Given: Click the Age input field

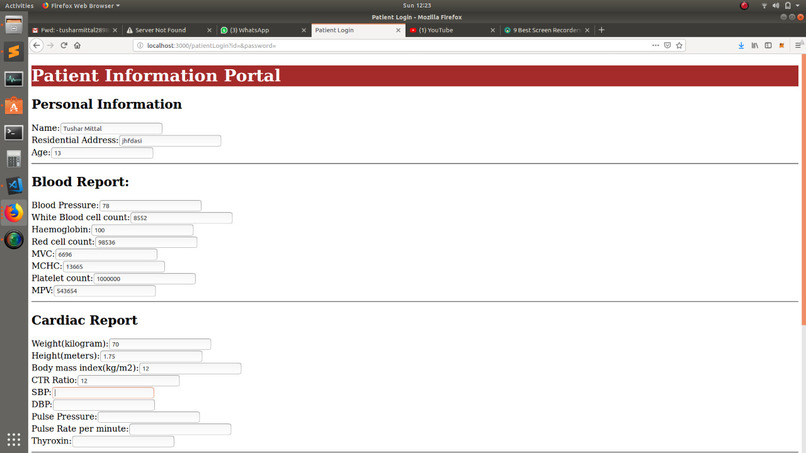Looking at the screenshot, I should (102, 153).
